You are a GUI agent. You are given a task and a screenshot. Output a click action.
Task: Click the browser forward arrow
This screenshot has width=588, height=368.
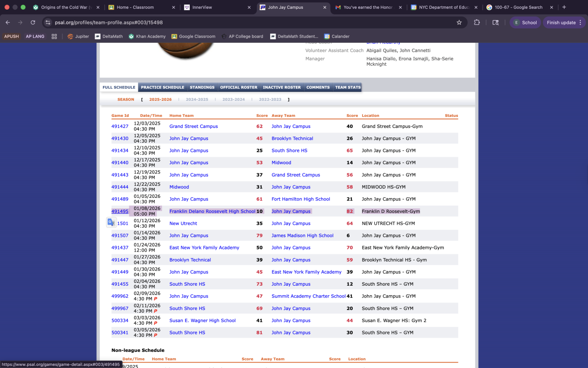[x=20, y=23]
